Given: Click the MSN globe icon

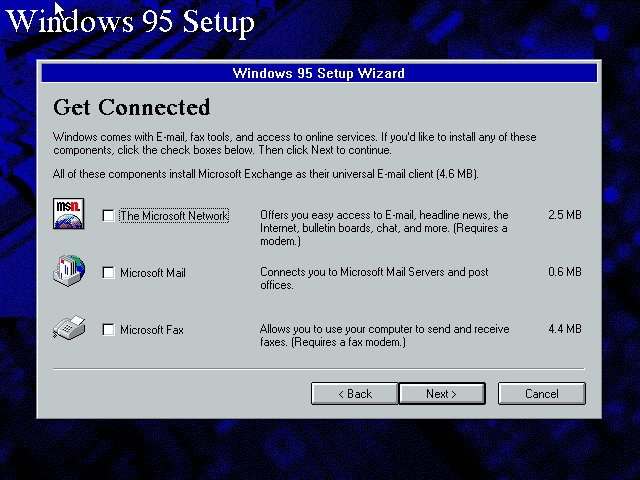Looking at the screenshot, I should pos(69,213).
